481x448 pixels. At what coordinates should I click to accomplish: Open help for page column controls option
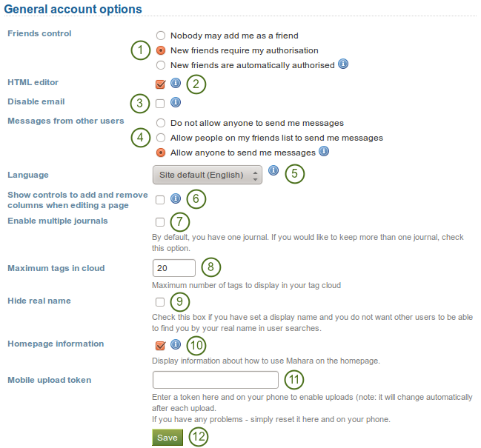tap(175, 198)
